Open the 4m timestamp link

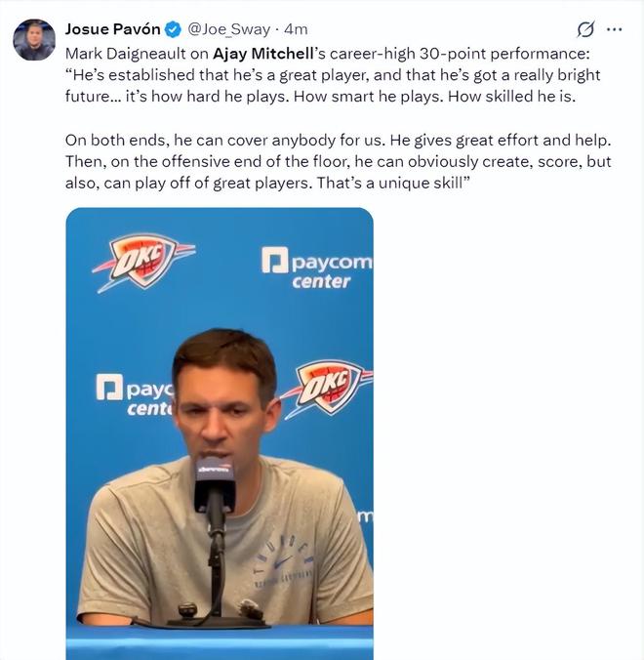(296, 29)
